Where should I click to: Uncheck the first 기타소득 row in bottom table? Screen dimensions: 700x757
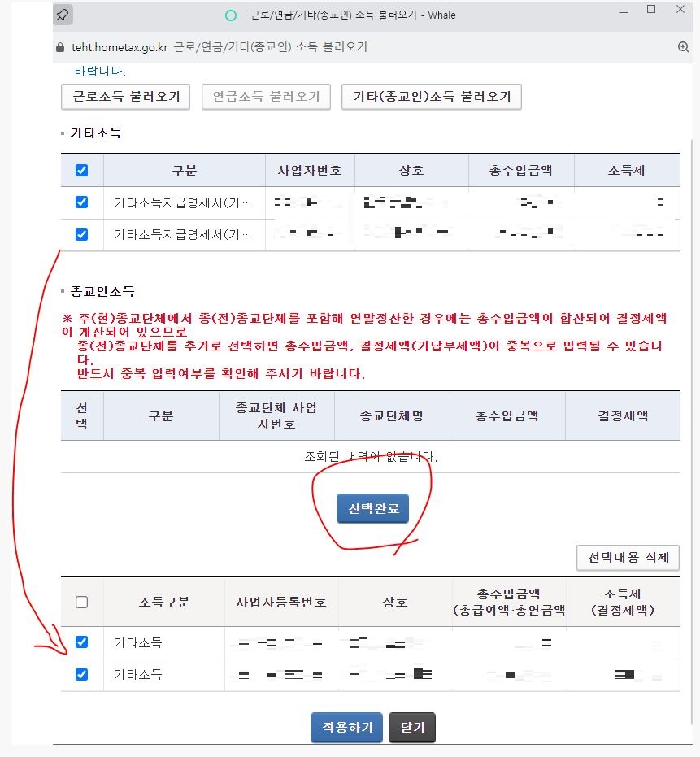tap(80, 642)
